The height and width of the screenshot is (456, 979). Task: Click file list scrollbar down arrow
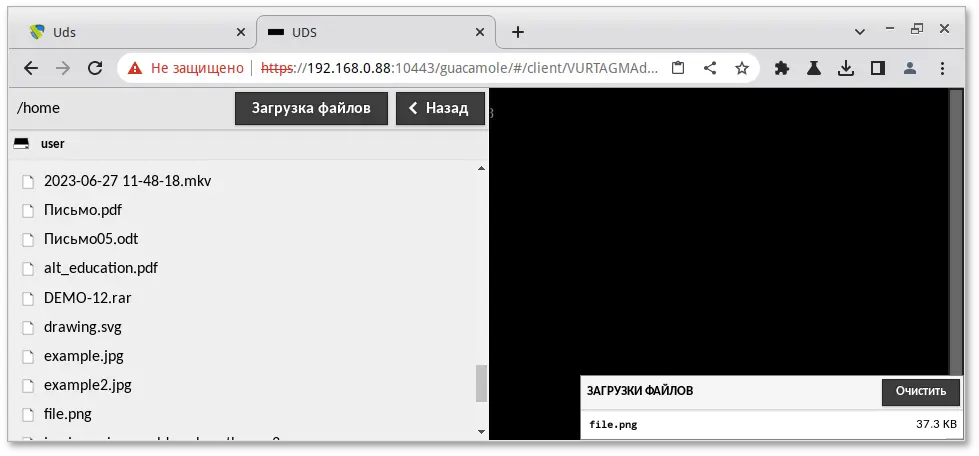point(481,431)
